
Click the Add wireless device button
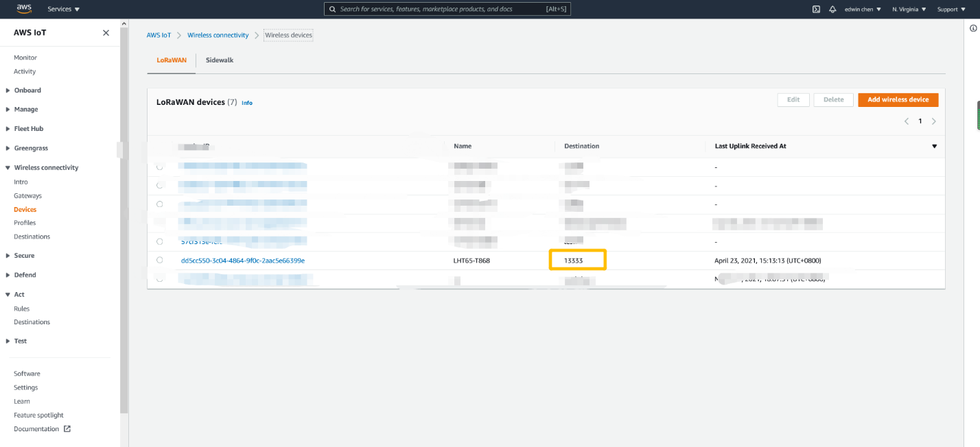898,99
